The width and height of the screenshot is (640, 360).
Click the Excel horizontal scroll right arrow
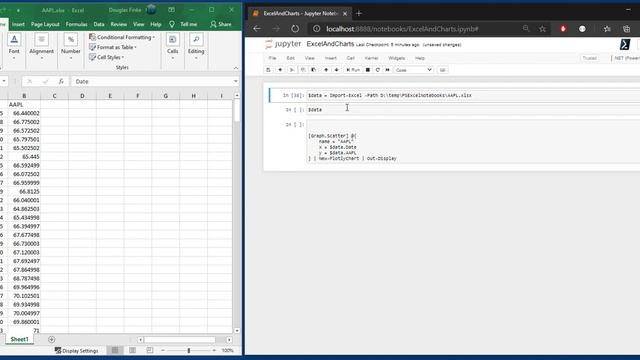[x=229, y=340]
